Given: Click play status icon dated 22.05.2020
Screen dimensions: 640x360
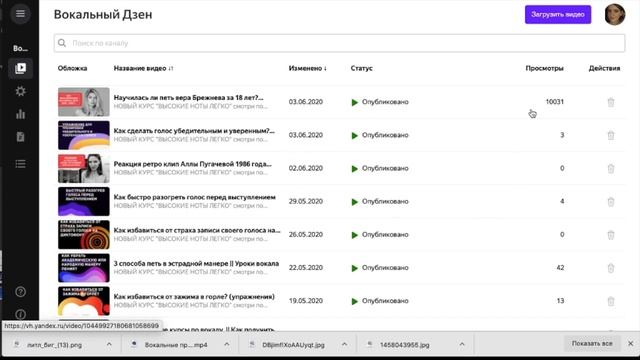Looking at the screenshot, I should 355,268.
